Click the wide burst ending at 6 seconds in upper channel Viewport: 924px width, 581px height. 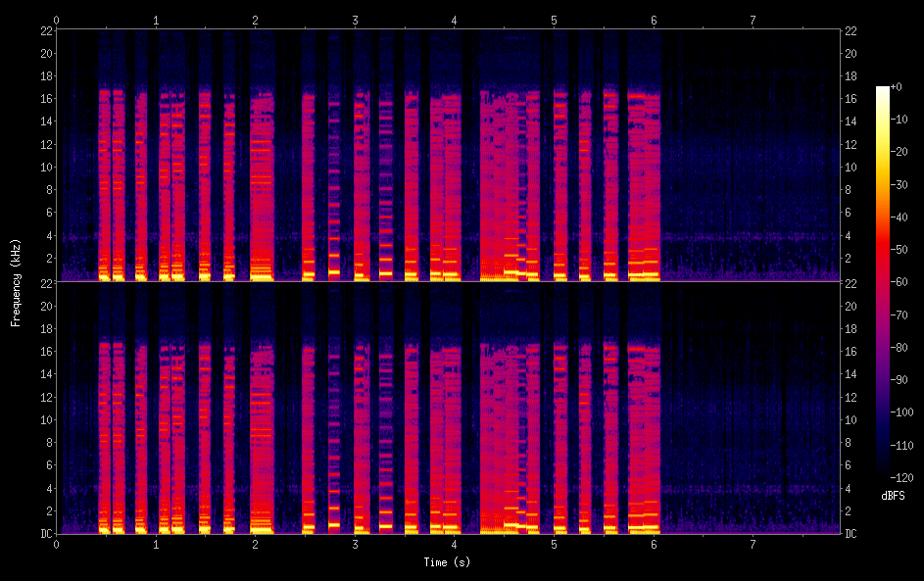pos(643,176)
